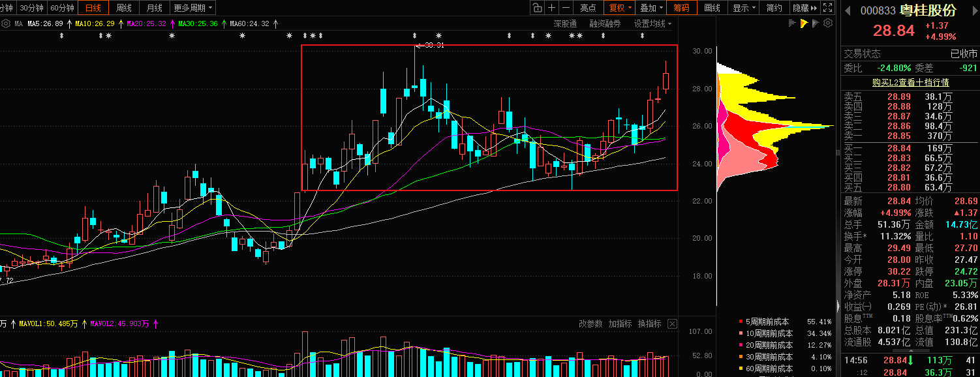Click the up arrow next to MA5
Image resolution: width=980 pixels, height=377 pixels.
coord(69,23)
